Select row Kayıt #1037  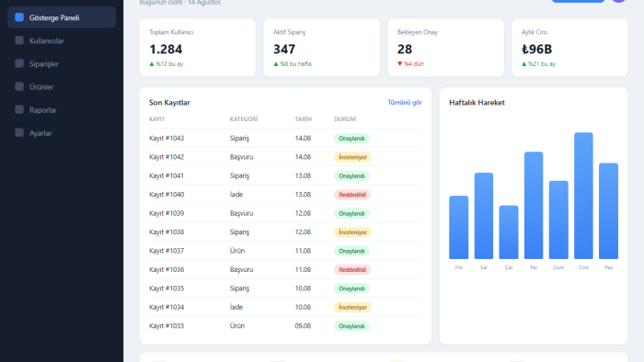click(x=285, y=251)
